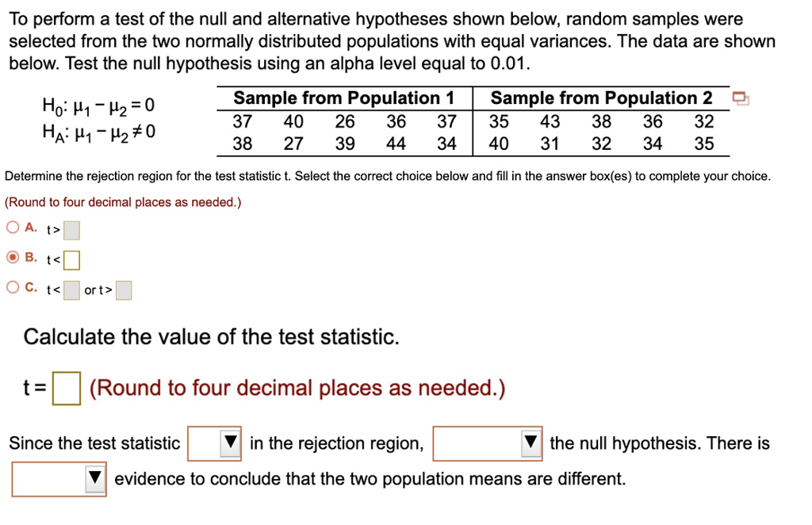Select radio button choice A
Image resolution: width=812 pixels, height=525 pixels.
13,228
